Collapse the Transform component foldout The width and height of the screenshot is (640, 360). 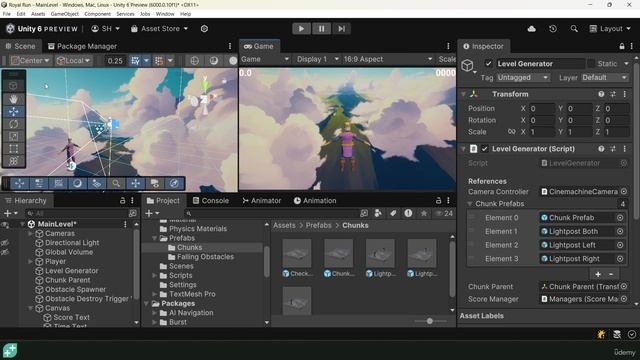(463, 94)
